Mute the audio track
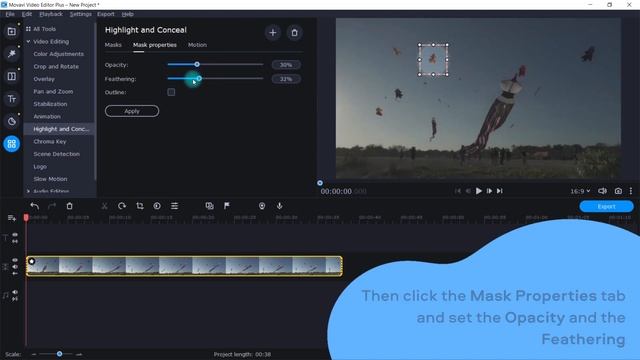 tap(15, 292)
